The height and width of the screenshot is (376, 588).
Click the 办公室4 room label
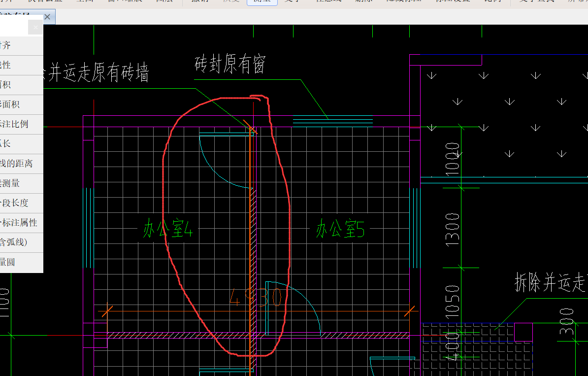coord(167,229)
